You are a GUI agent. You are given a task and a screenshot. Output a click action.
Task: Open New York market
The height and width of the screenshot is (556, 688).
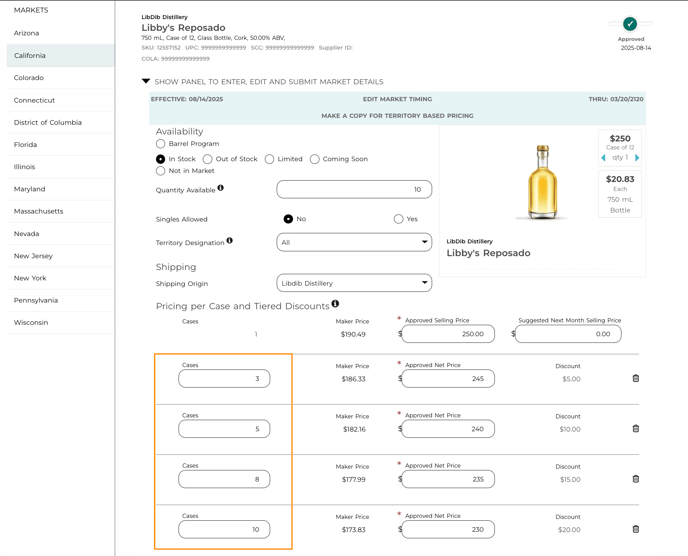[61, 278]
